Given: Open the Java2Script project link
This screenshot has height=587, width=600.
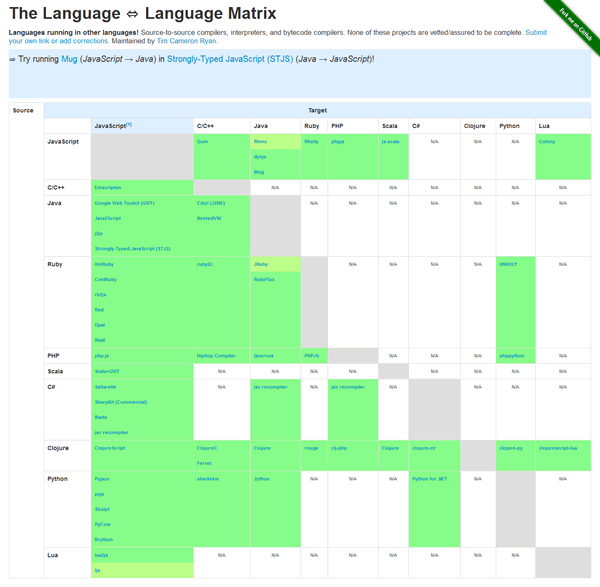Looking at the screenshot, I should click(108, 218).
